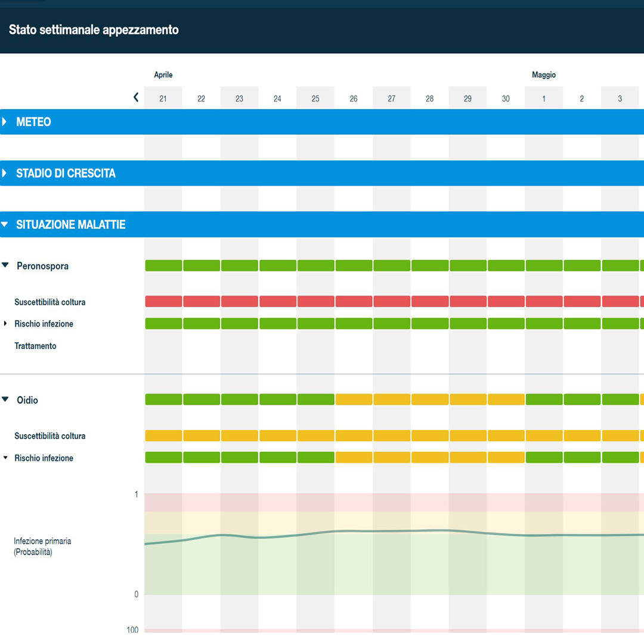
Task: Collapse the Peronospora disease group
Action: (x=5, y=266)
